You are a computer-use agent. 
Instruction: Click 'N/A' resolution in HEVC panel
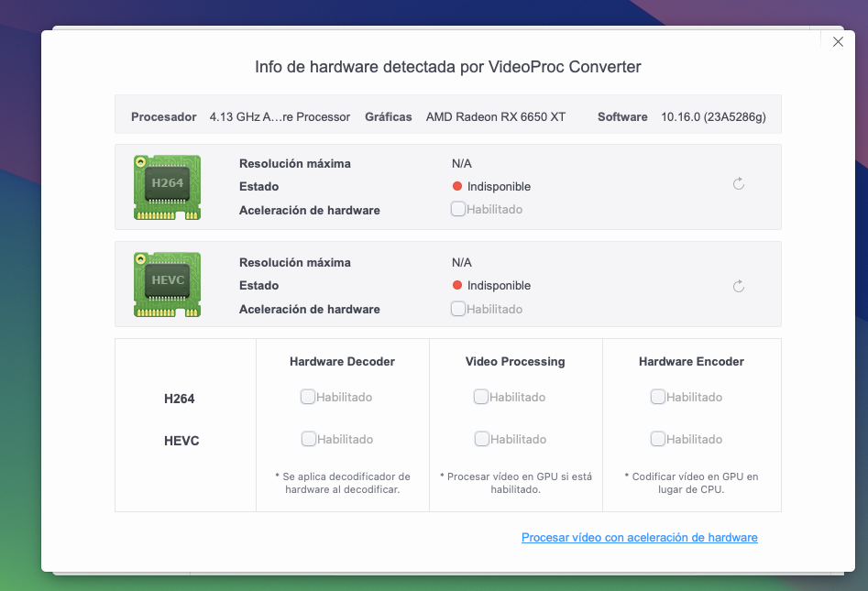coord(462,262)
